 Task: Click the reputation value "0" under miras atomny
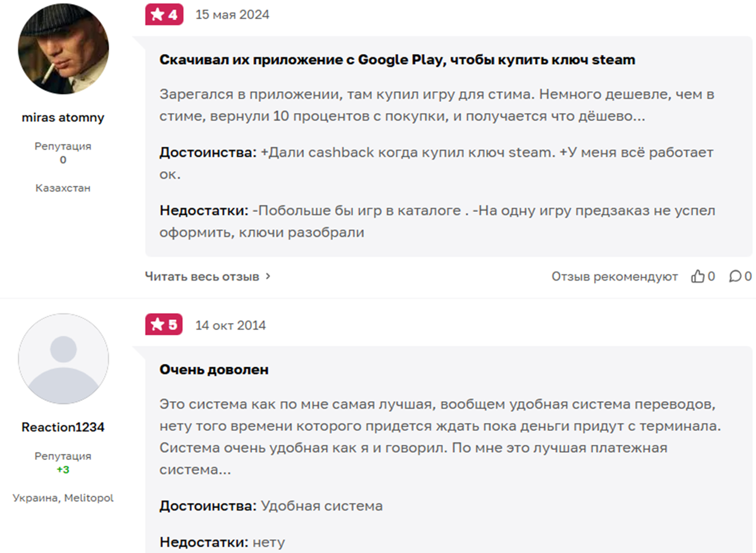(63, 160)
